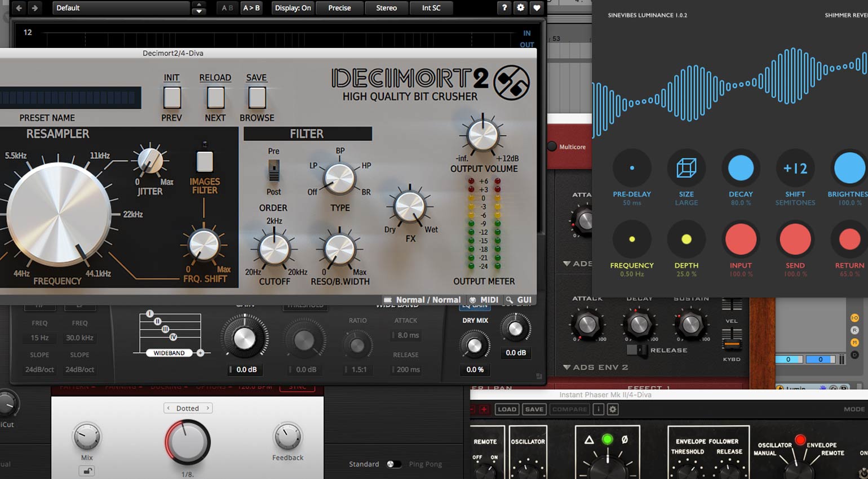The image size is (868, 479).
Task: Click the Decay blue circle control
Action: tap(741, 168)
